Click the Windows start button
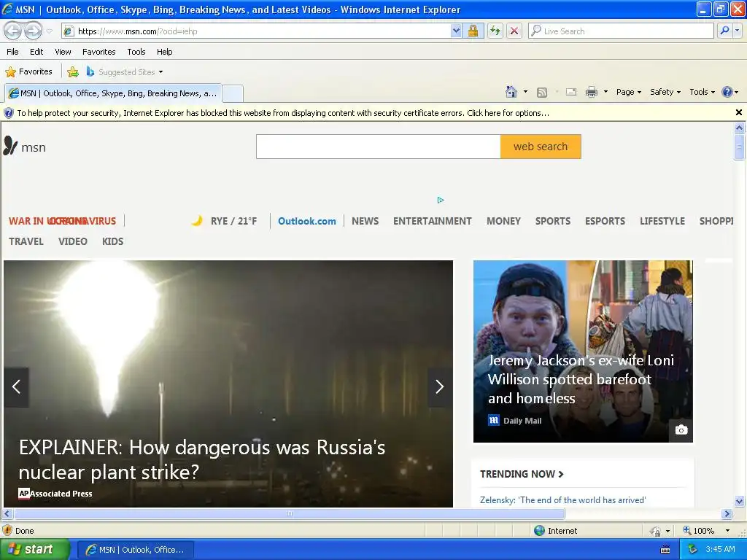 coord(34,550)
